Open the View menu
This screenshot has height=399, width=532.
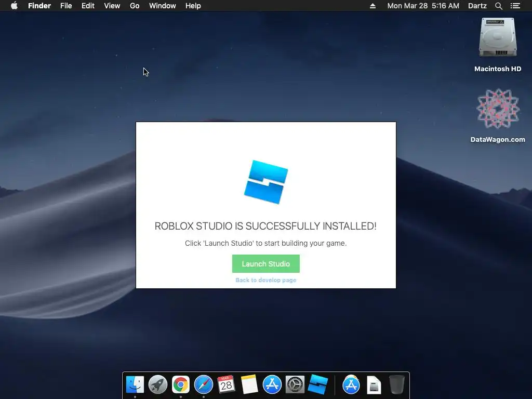point(112,6)
